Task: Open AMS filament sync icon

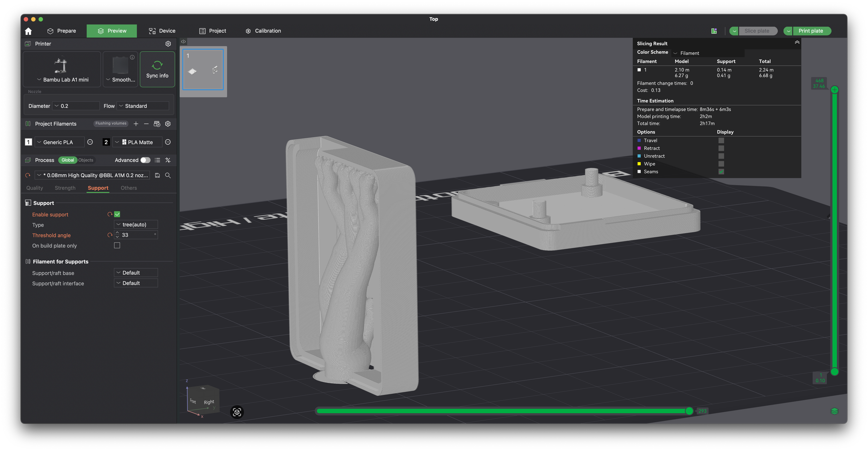Action: pos(157,124)
